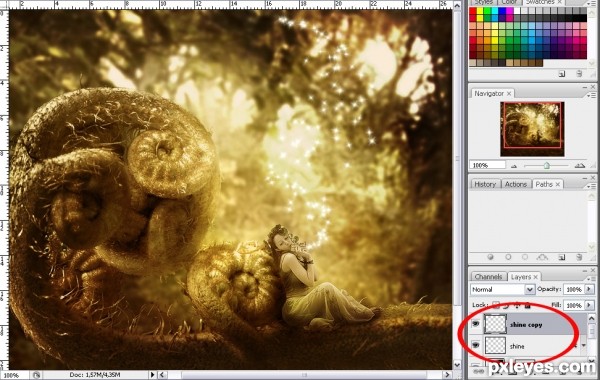Viewport: 600px width, 380px height.
Task: Click Doc: 1,57M/4,35M status text
Action: coord(96,375)
